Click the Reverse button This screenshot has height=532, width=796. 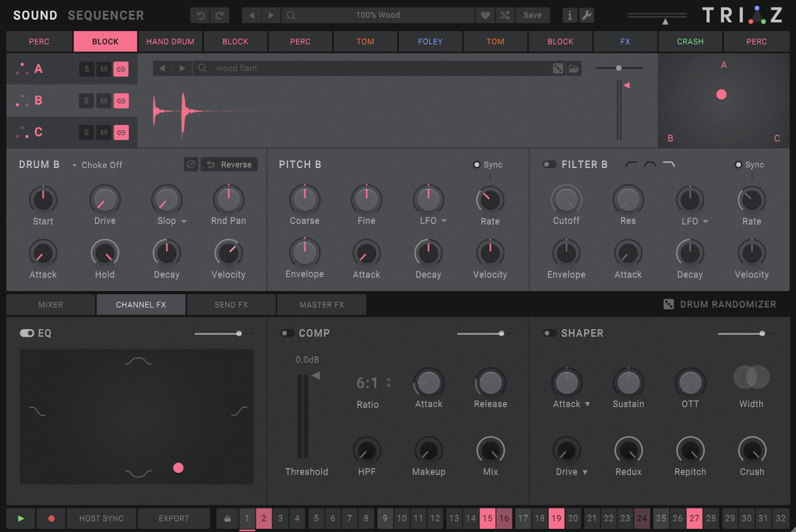(230, 164)
